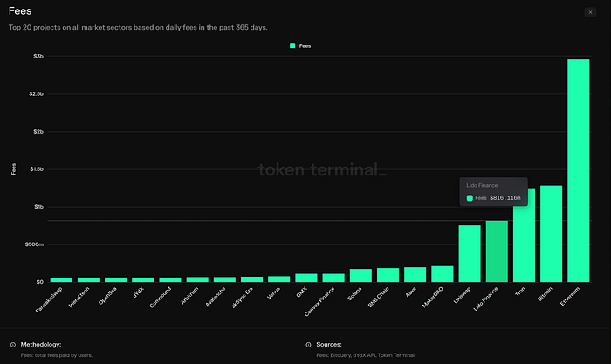Click the Avalanche axis label
This screenshot has width=611, height=364.
[216, 298]
